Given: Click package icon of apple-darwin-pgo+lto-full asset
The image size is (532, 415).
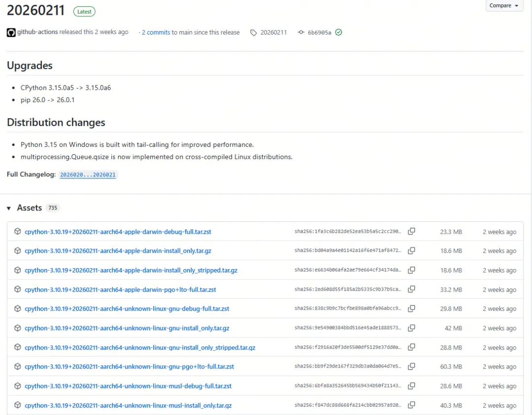Looking at the screenshot, I should coord(18,289).
